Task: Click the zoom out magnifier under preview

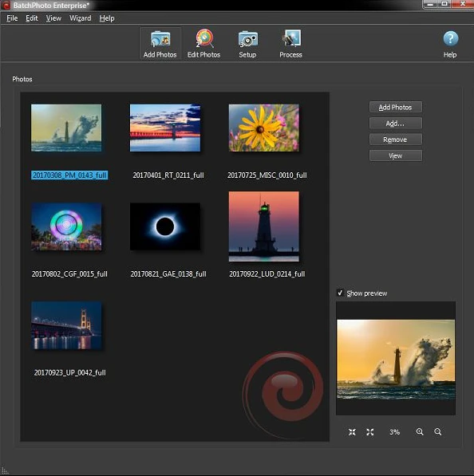Action: coord(437,431)
